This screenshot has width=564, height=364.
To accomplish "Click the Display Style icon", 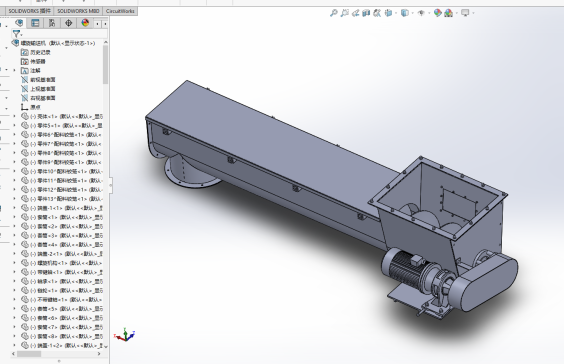I will pos(405,13).
